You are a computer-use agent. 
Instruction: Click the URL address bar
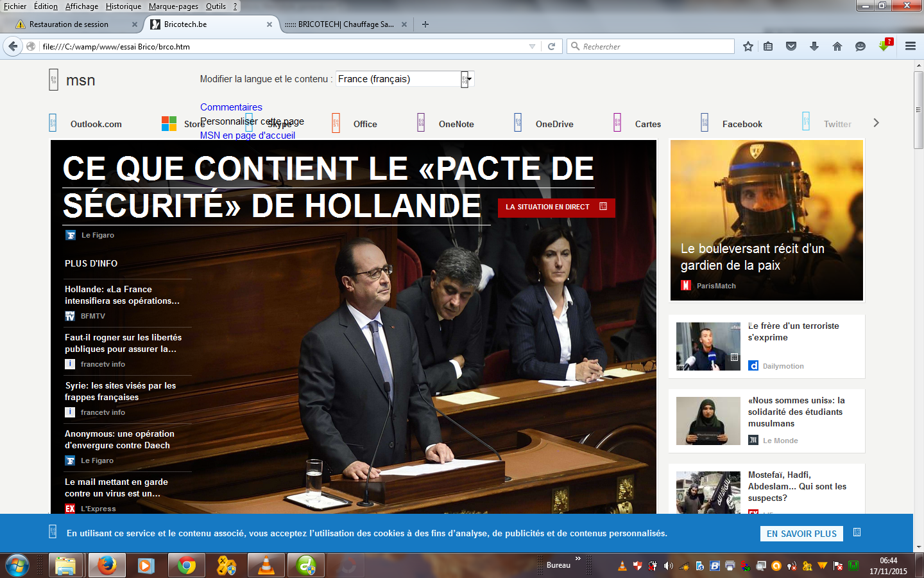pos(282,46)
